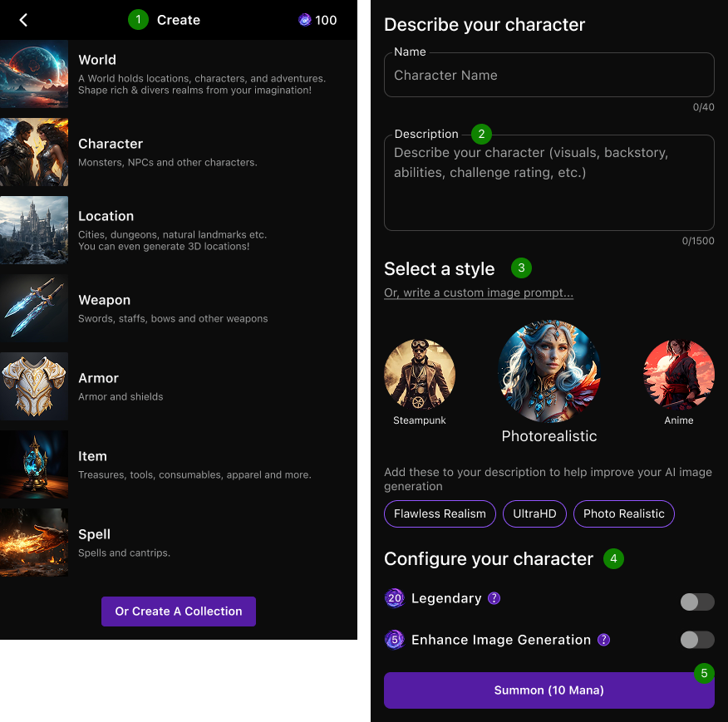Click the 'Photorealistic' style label

point(548,436)
